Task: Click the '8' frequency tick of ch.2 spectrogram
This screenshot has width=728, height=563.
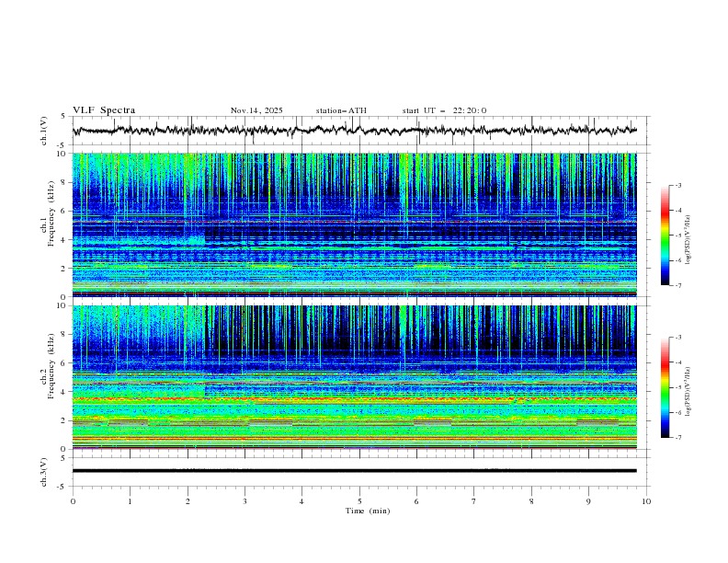Action: [65, 335]
